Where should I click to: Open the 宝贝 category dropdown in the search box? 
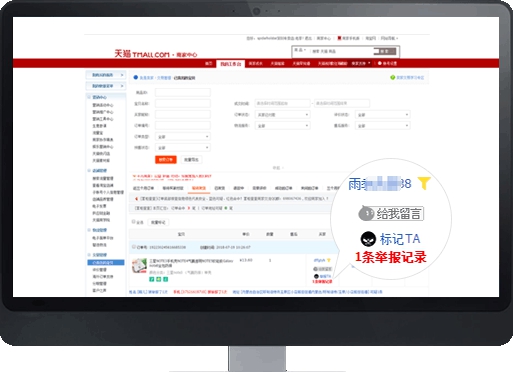click(300, 50)
